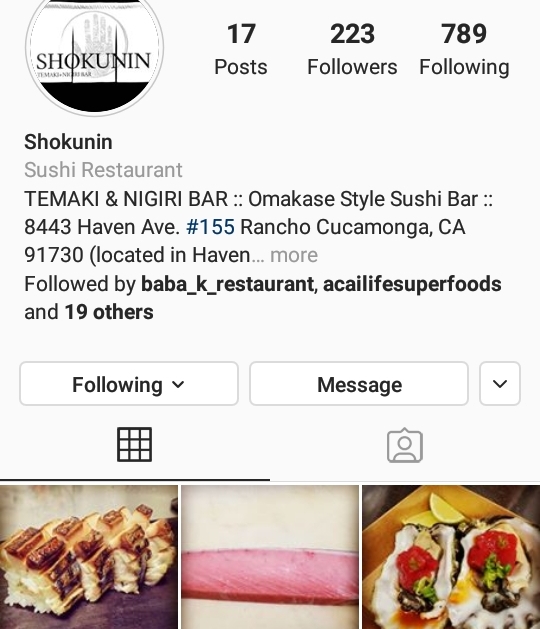
Task: Open baba_k_restaurant follower profile
Action: 227,284
